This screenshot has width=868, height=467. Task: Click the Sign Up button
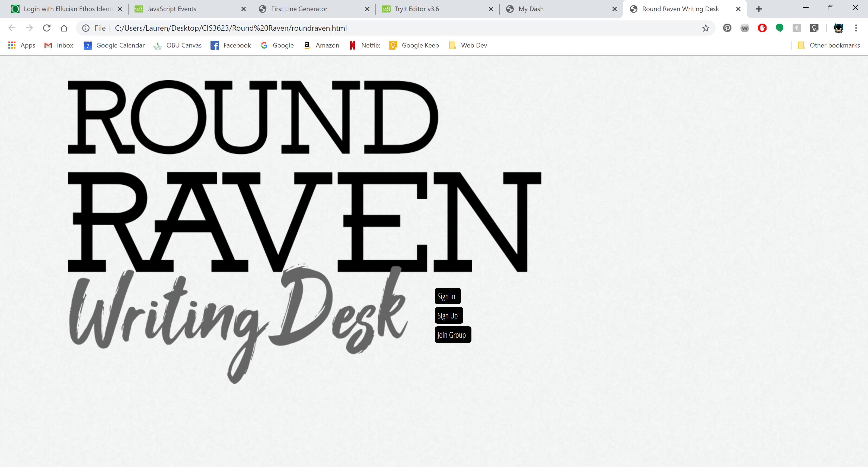tap(449, 315)
